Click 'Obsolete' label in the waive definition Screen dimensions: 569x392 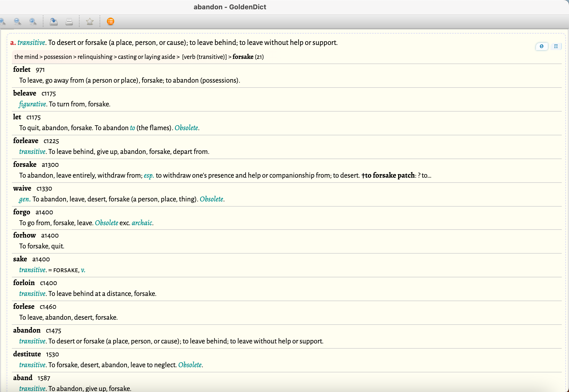click(x=211, y=199)
